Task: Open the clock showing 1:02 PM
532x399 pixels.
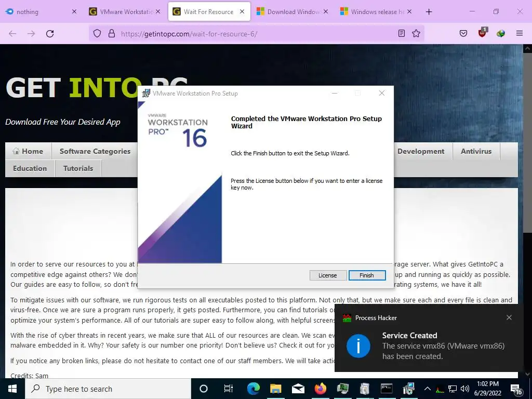Action: tap(487, 389)
